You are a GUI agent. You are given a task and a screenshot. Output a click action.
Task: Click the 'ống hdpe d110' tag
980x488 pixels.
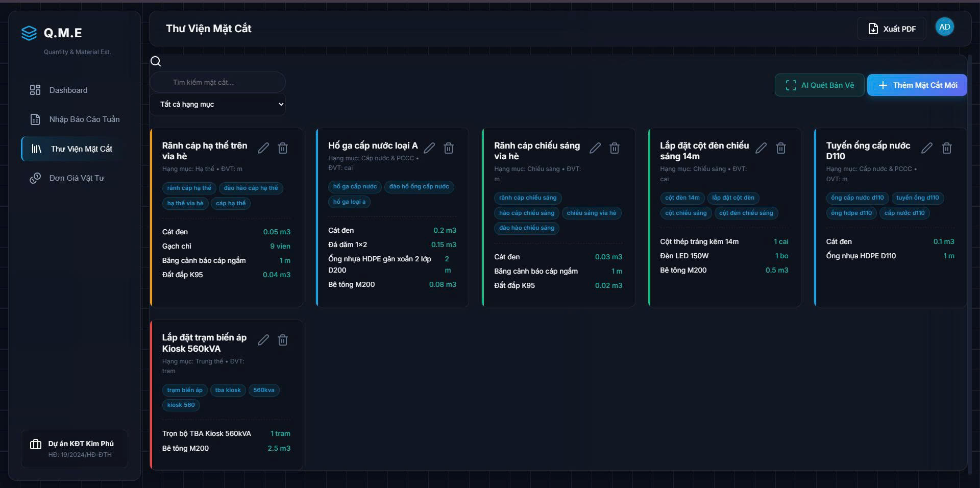(851, 213)
